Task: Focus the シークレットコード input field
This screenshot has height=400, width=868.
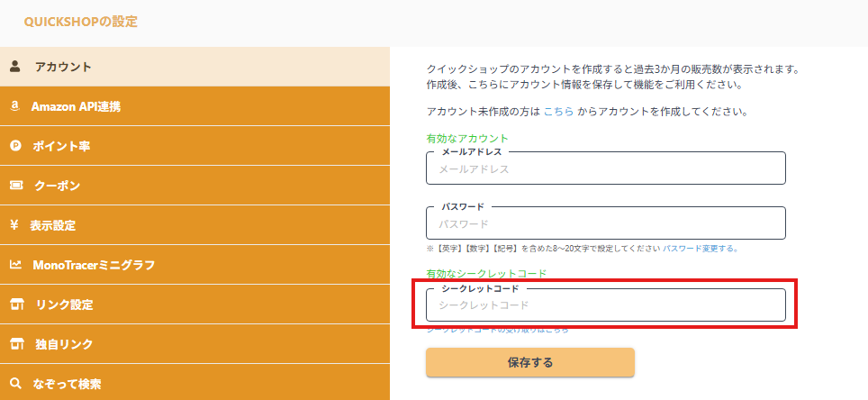Action: (x=606, y=305)
